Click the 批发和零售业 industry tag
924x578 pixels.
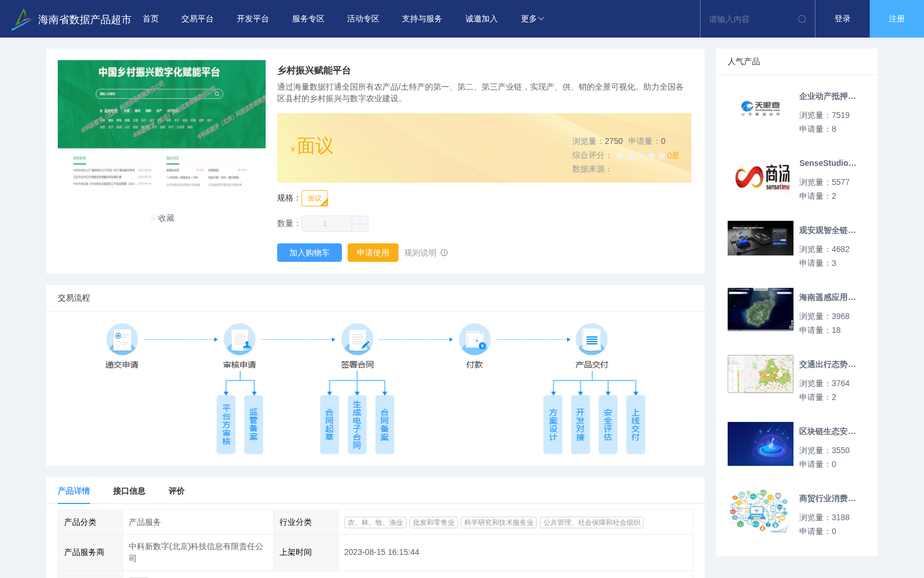434,523
